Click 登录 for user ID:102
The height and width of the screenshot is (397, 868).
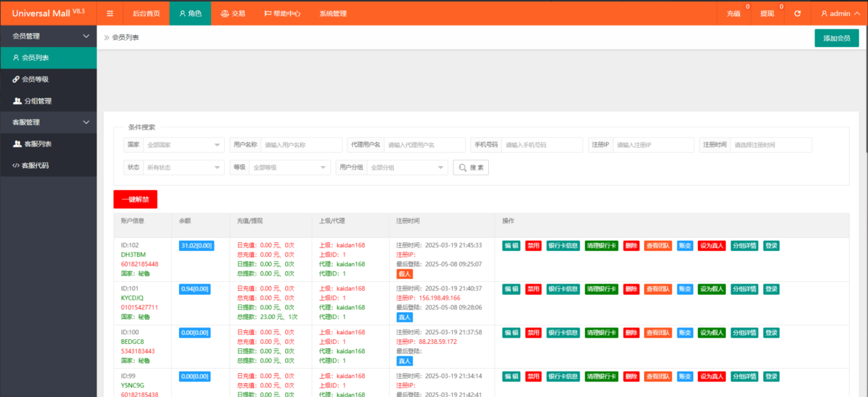pyautogui.click(x=771, y=246)
